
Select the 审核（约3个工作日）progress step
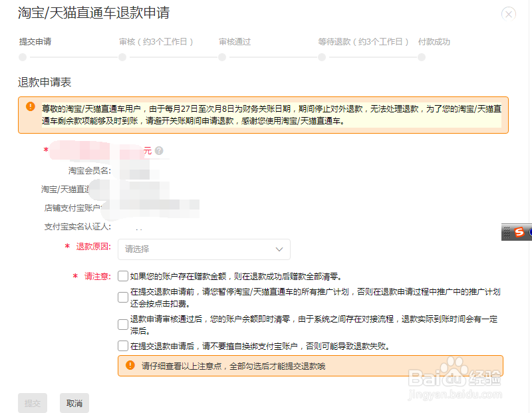click(156, 42)
